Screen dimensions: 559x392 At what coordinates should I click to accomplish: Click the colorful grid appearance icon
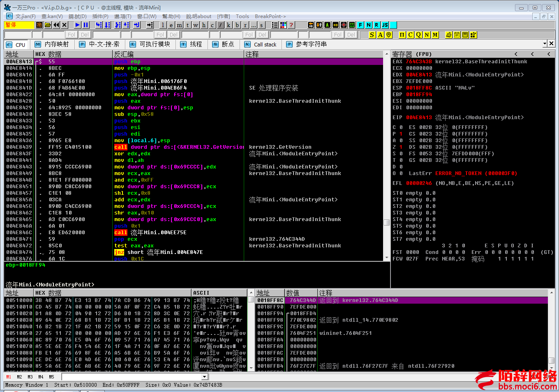283,25
